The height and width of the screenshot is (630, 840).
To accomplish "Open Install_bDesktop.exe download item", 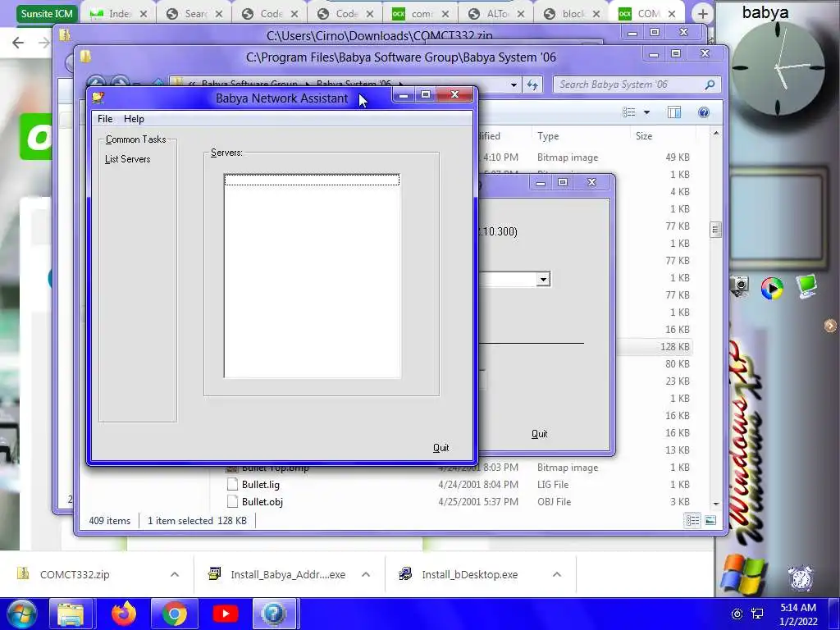I will click(x=470, y=575).
